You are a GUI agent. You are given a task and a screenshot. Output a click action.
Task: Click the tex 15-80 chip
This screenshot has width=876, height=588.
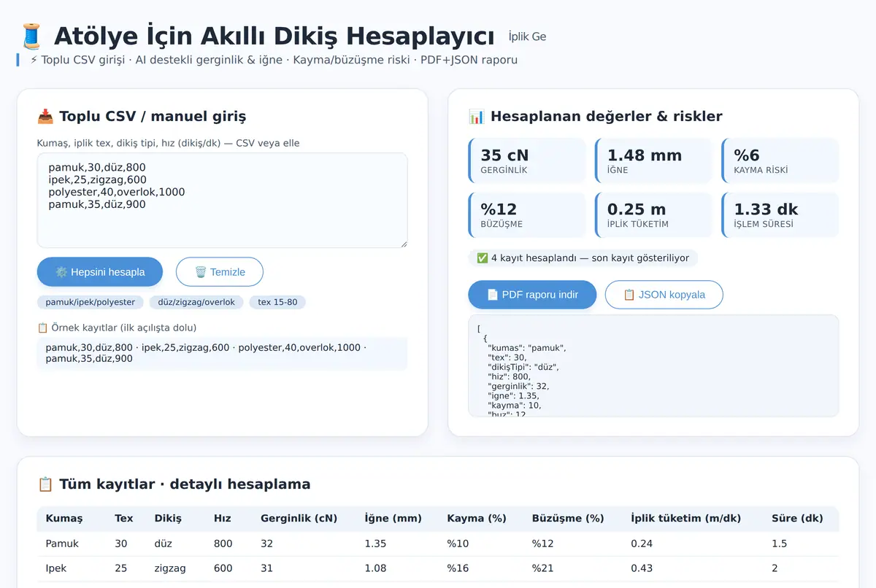pos(277,302)
